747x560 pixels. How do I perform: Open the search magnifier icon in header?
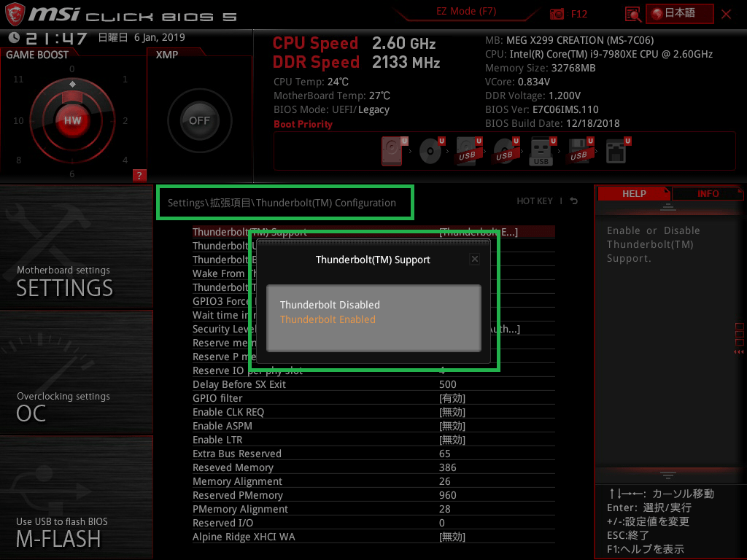point(632,15)
